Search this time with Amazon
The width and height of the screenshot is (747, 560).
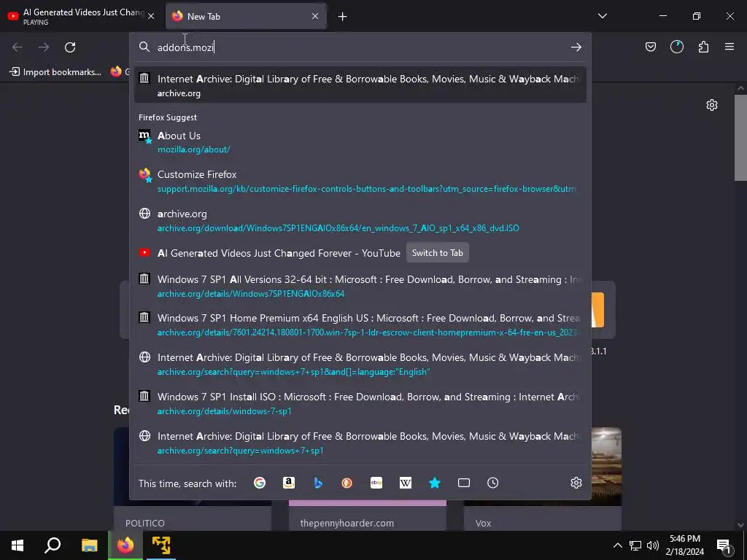[289, 483]
